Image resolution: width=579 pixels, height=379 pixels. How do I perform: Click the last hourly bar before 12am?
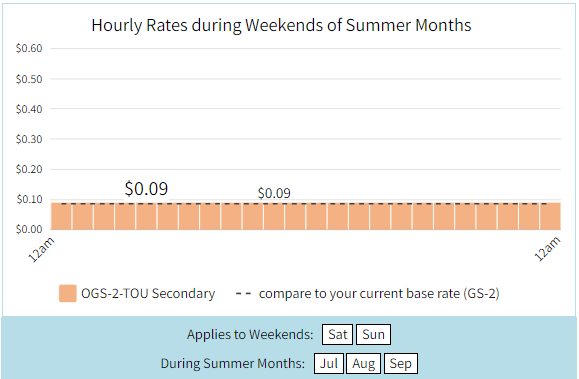551,216
